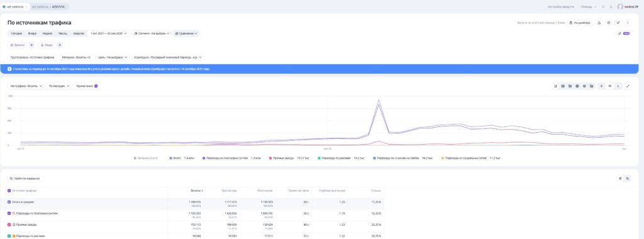Select the fourth chart type icon
Image resolution: width=644 pixels, height=239 pixels.
[577, 86]
